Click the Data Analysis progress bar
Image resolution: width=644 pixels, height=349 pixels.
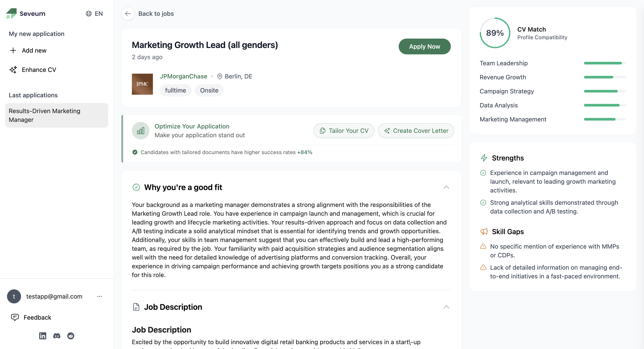click(x=605, y=105)
